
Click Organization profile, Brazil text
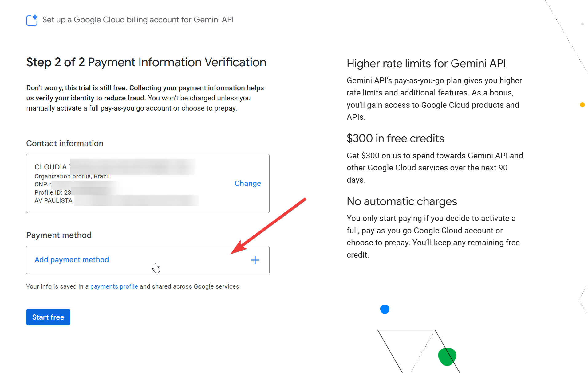tap(72, 176)
